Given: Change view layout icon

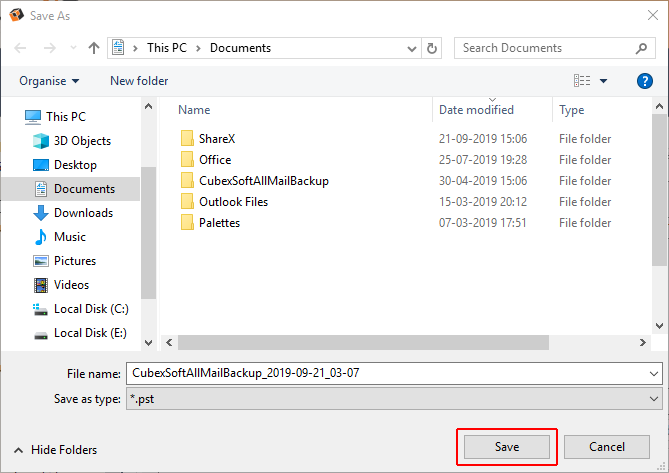Looking at the screenshot, I should point(582,81).
